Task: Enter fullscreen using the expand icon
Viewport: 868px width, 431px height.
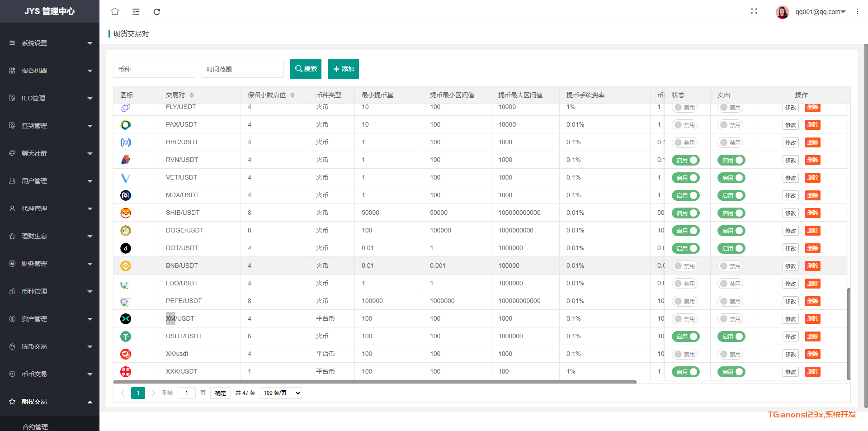Action: 754,11
